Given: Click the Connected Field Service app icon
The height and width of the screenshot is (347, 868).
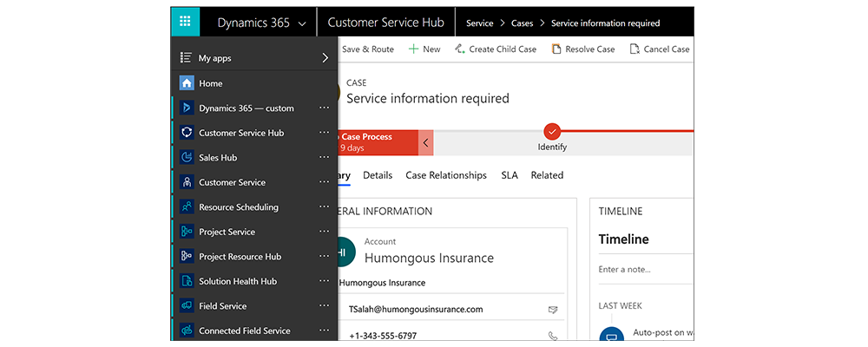Looking at the screenshot, I should (187, 331).
